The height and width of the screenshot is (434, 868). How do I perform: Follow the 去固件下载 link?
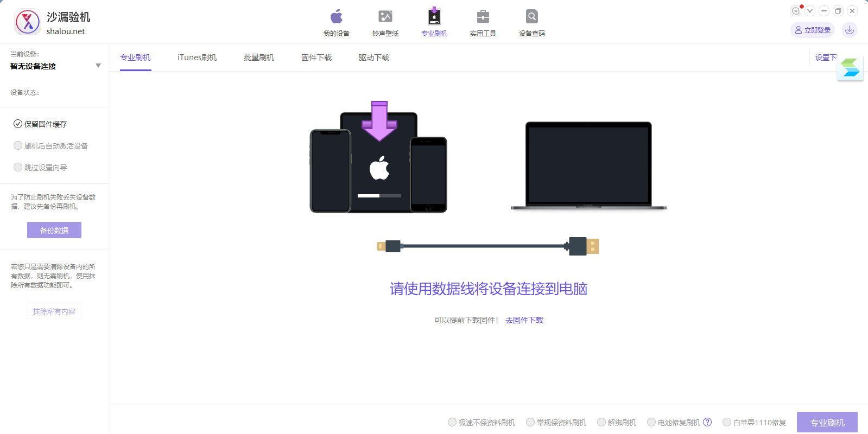(x=524, y=320)
